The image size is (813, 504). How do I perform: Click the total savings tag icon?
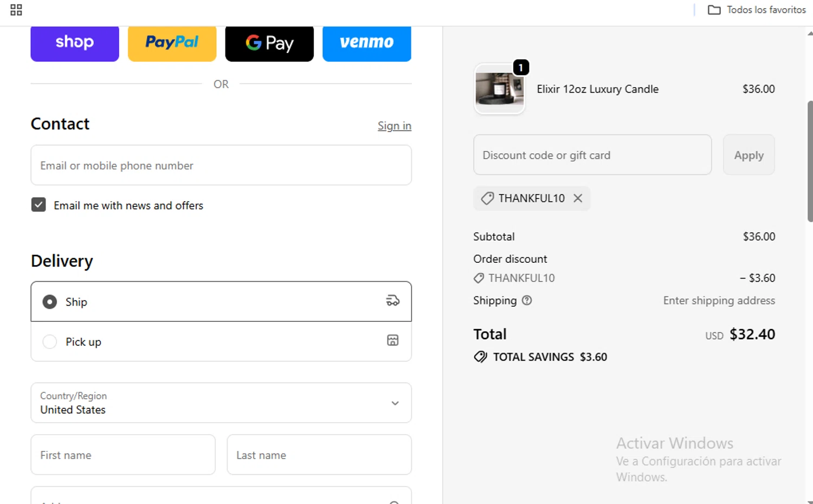click(x=480, y=357)
